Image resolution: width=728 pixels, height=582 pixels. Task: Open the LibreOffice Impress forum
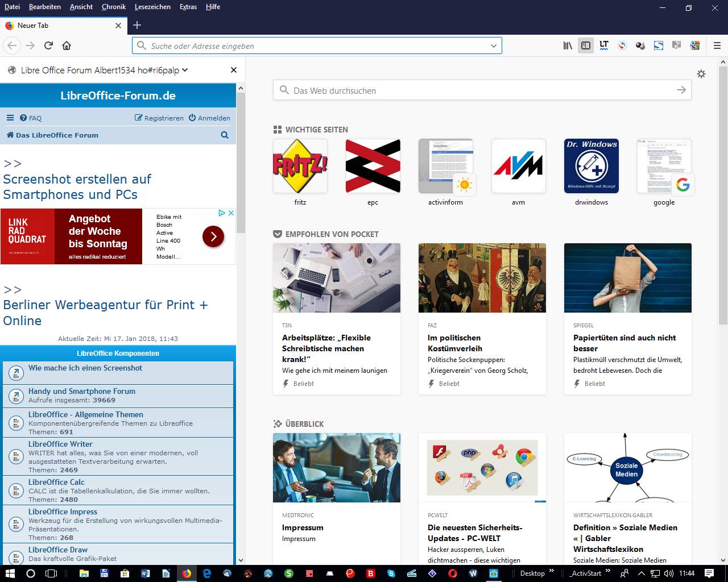point(63,512)
